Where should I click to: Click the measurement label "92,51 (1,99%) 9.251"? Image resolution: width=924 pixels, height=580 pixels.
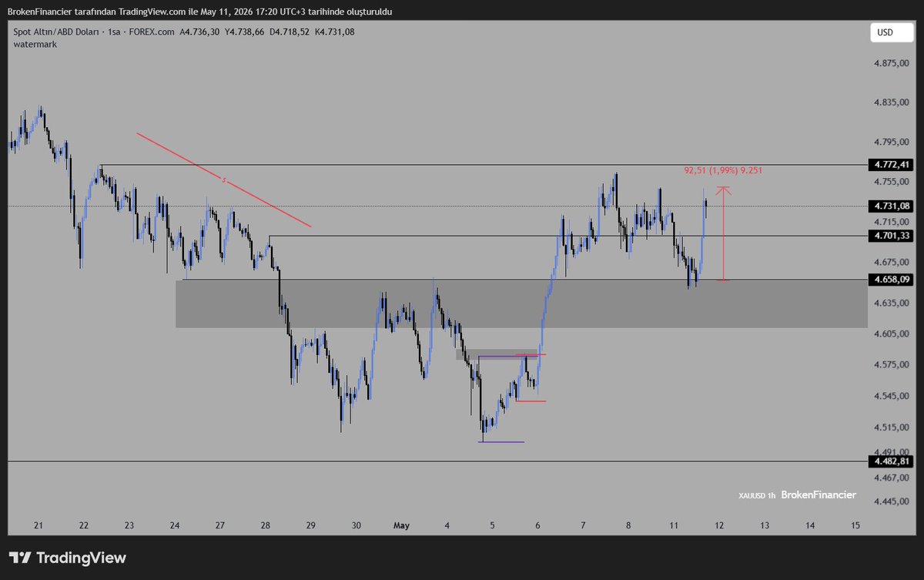(x=723, y=170)
